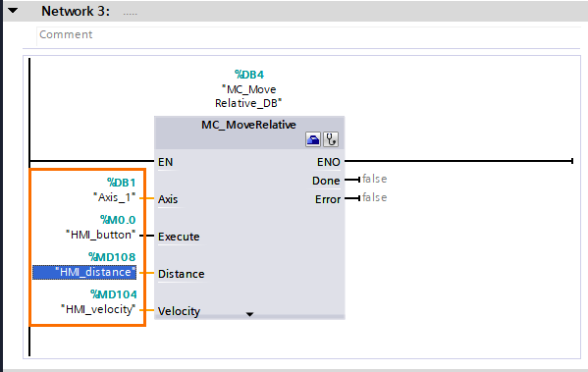
Task: Click the false value beside Error
Action: pos(374,197)
